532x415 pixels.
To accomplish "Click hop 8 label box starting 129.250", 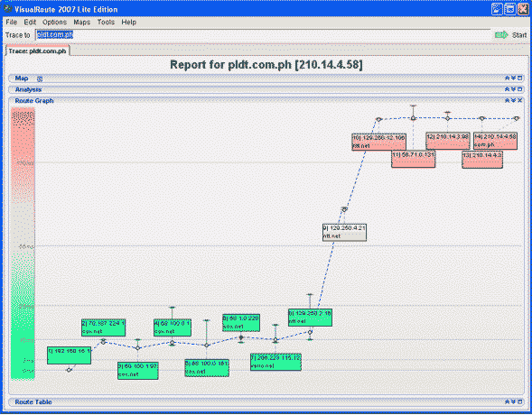I will pyautogui.click(x=310, y=318).
